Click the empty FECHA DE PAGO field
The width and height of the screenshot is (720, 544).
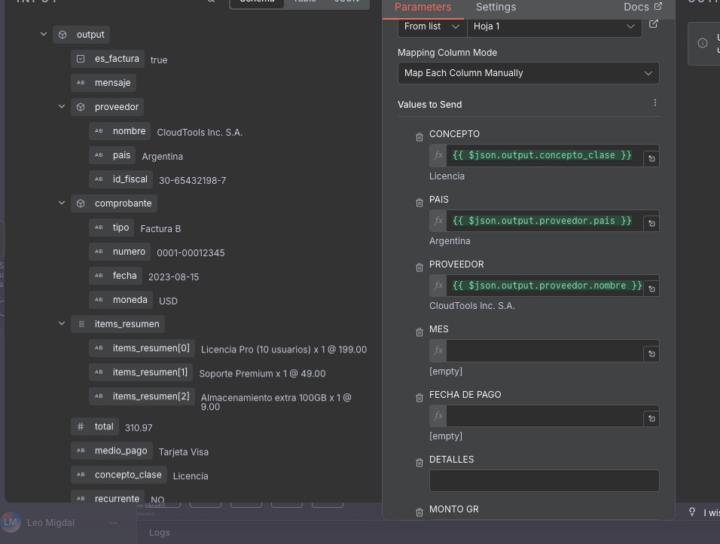545,415
